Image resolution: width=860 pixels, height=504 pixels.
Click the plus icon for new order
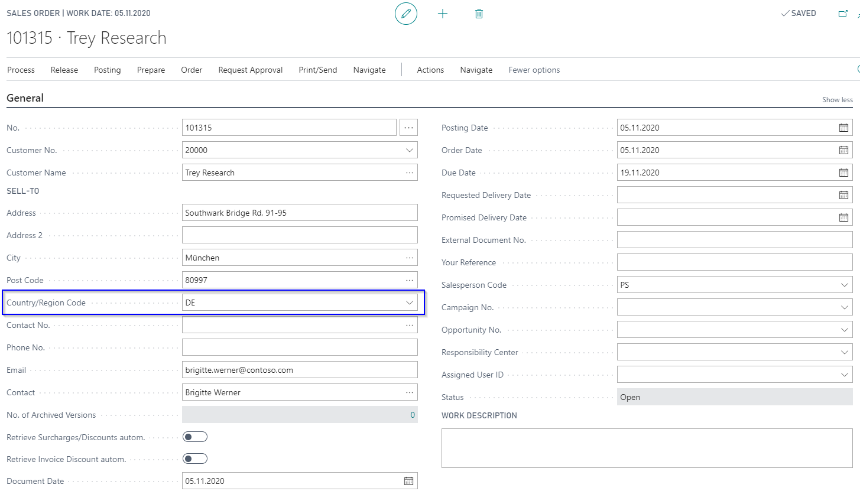[443, 14]
